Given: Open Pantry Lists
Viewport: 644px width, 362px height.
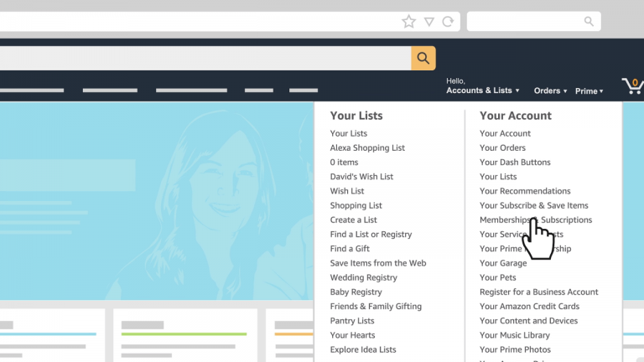Looking at the screenshot, I should pyautogui.click(x=352, y=321).
